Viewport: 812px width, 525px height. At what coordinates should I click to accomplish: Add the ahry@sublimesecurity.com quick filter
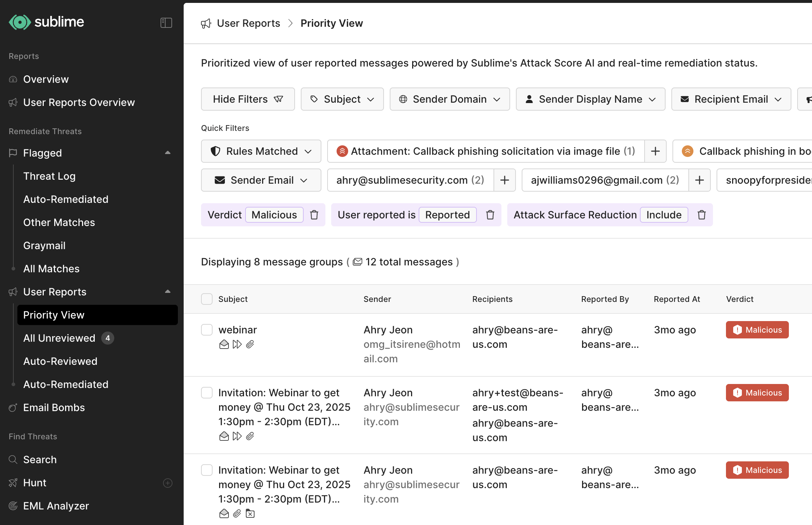coord(504,180)
